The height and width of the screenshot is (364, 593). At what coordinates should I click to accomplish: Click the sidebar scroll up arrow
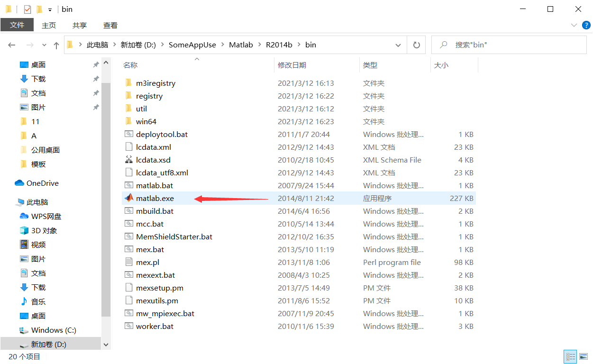pos(106,62)
